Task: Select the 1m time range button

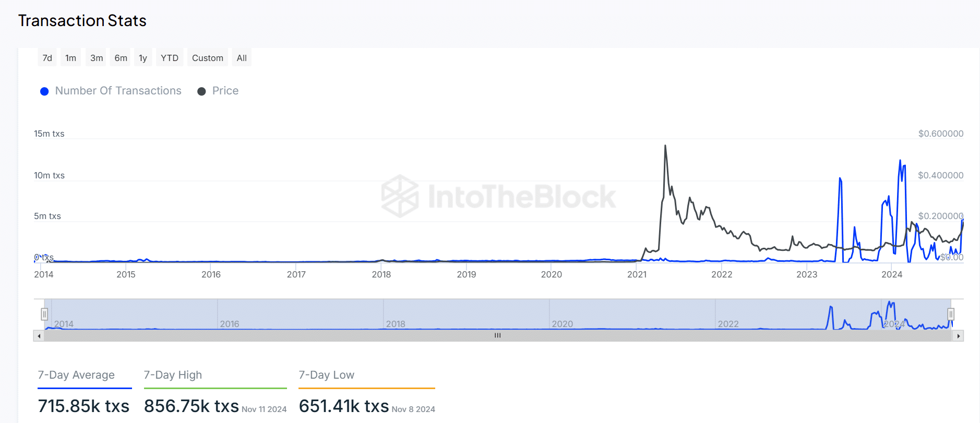Action: point(71,58)
